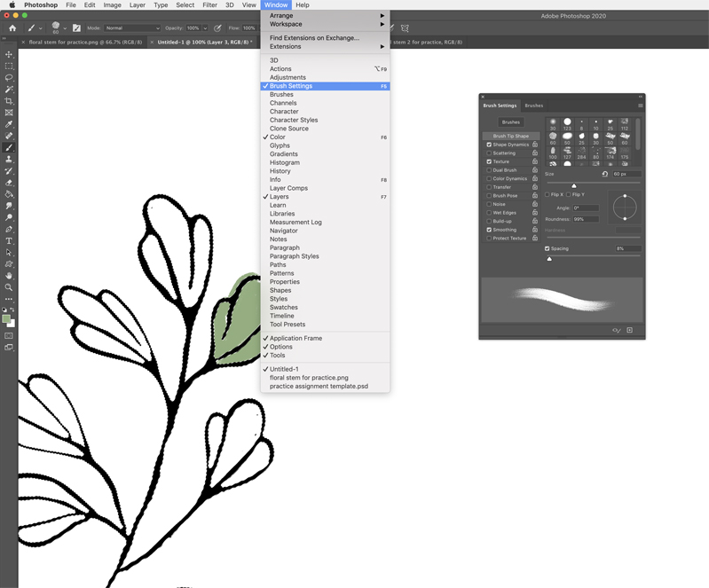
Task: Select the Type tool
Action: pos(9,241)
